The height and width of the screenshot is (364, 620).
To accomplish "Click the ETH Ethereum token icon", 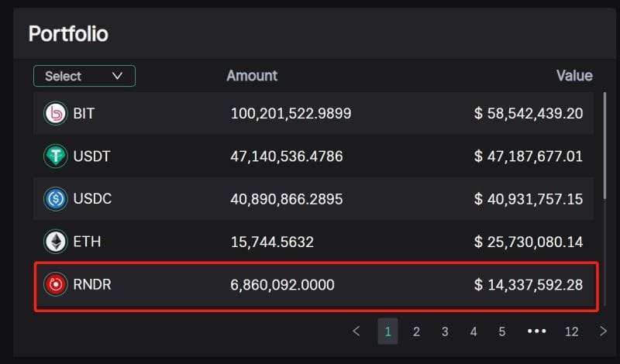I will (x=55, y=242).
